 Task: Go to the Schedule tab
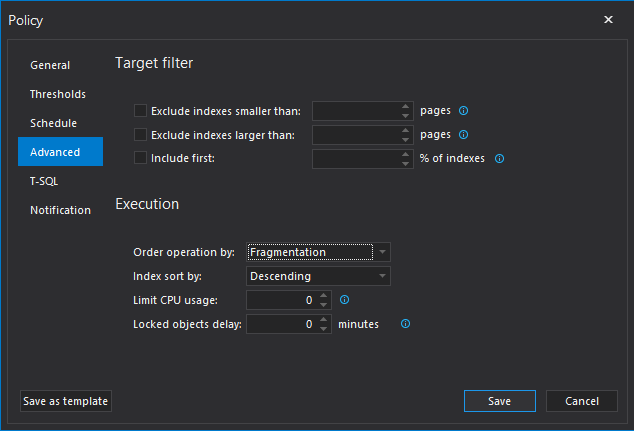(x=54, y=123)
